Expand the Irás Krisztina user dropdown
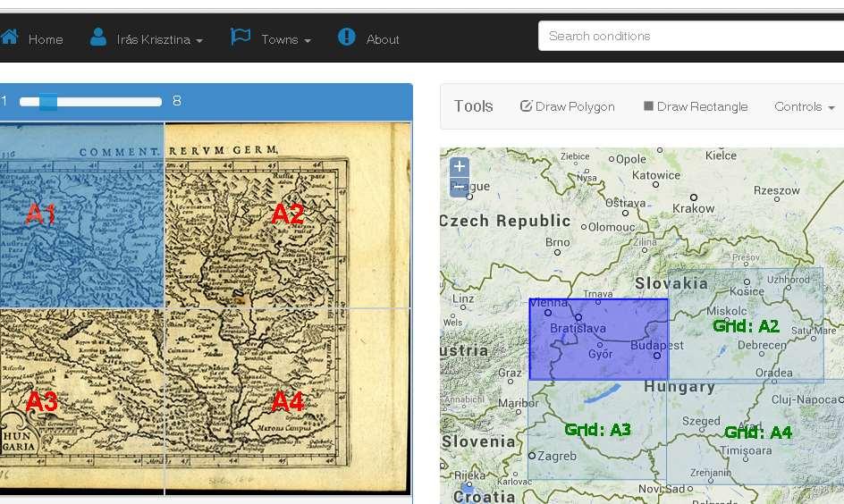This screenshot has height=504, width=844. pos(159,39)
